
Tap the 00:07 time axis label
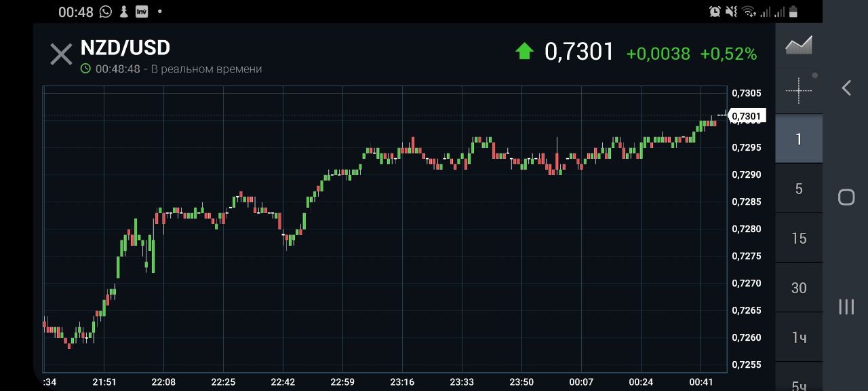coord(581,382)
